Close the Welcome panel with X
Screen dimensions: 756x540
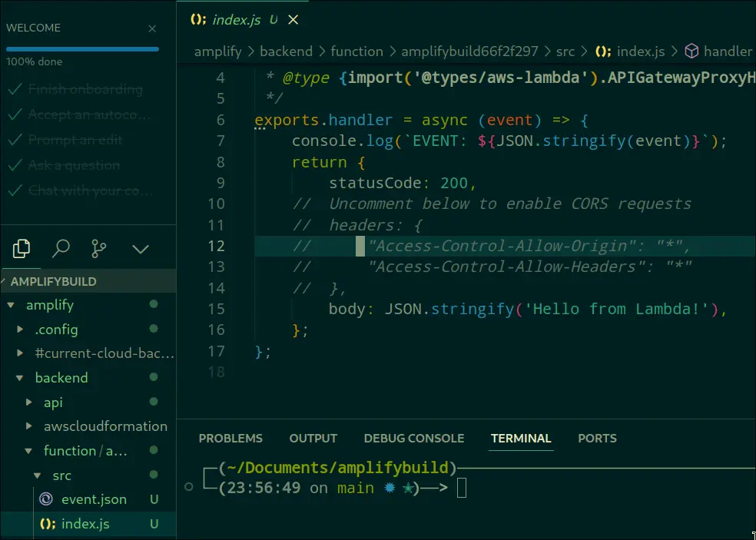click(x=152, y=28)
